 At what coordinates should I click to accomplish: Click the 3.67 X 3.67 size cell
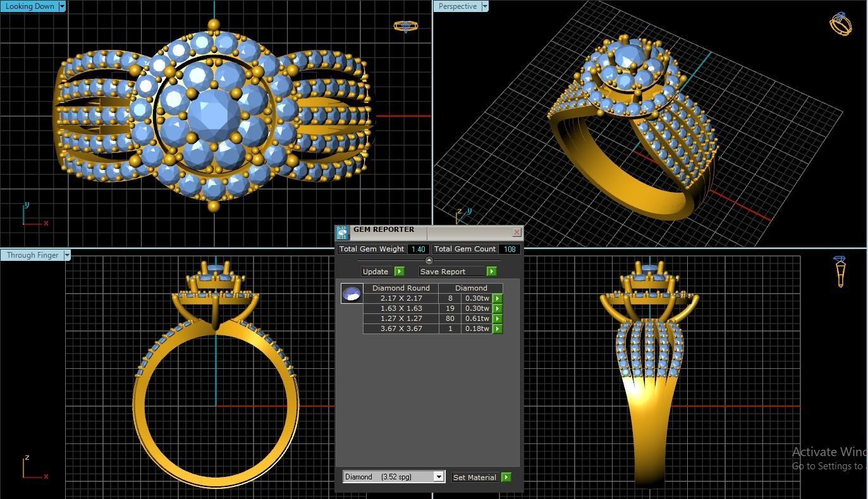click(x=401, y=328)
